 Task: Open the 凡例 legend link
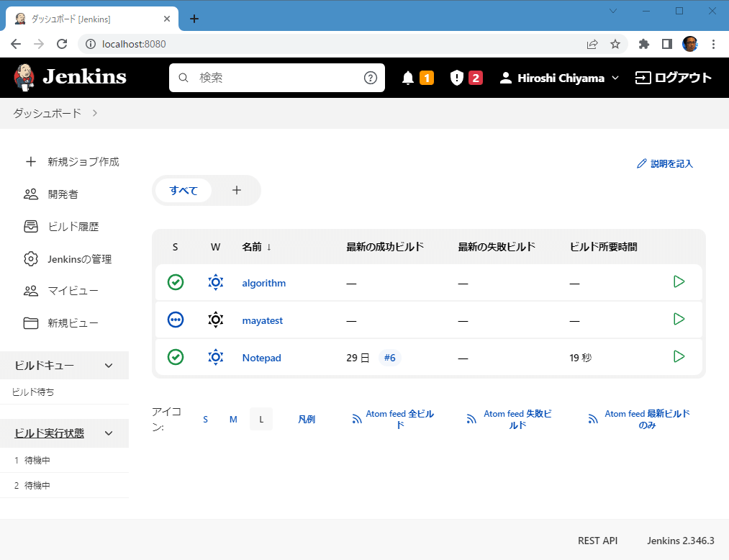tap(307, 420)
